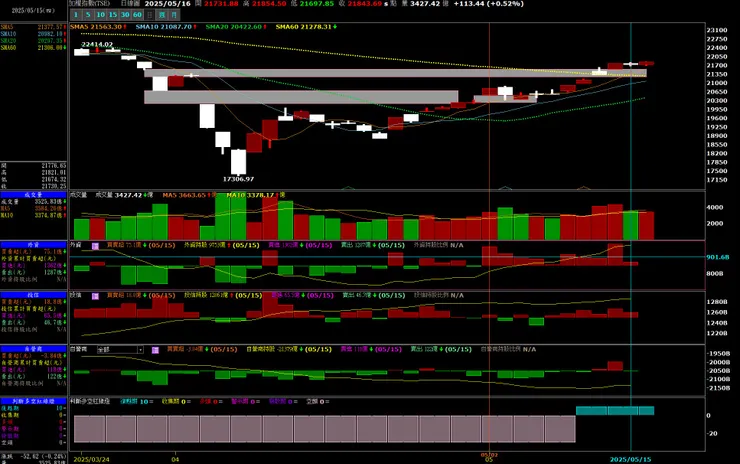The image size is (740, 464).
Task: Click the 17306.97 low price label
Action: [x=238, y=179]
